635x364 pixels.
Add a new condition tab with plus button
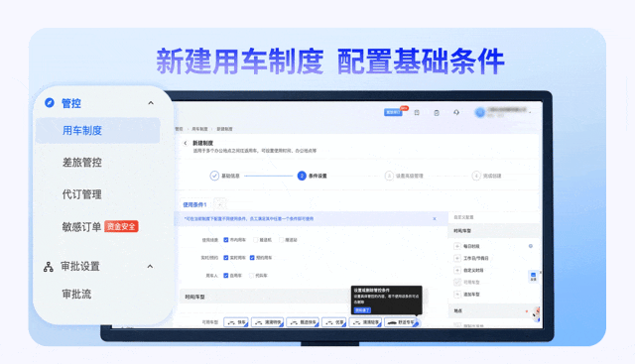(219, 203)
